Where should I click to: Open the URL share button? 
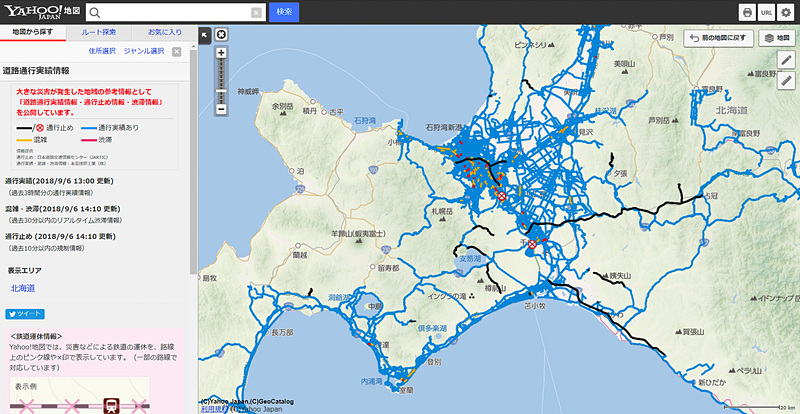click(766, 13)
